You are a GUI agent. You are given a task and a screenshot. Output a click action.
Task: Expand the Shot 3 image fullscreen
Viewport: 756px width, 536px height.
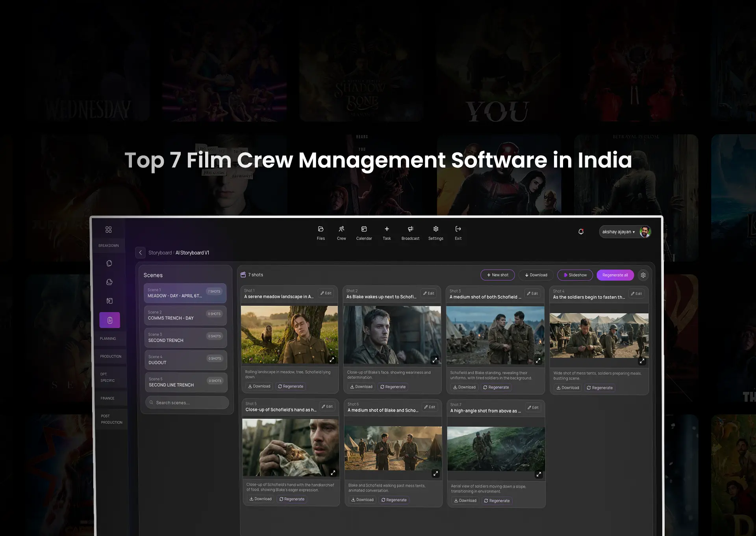coord(538,360)
